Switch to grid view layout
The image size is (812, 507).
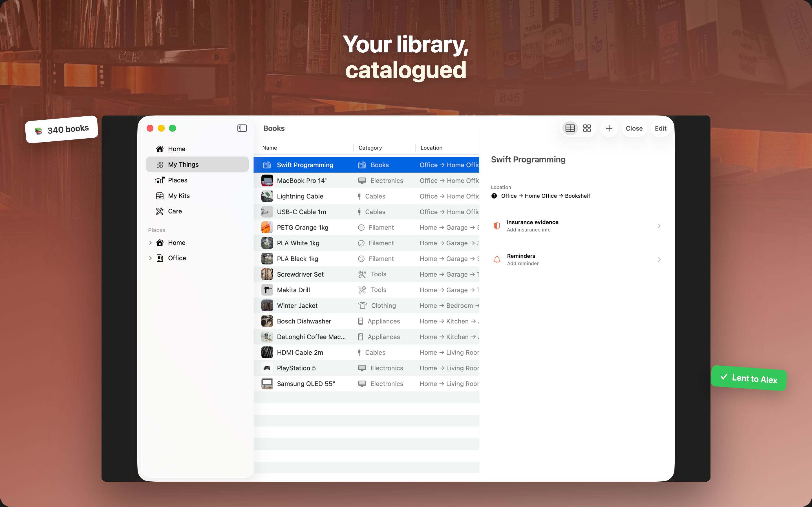[x=587, y=128]
